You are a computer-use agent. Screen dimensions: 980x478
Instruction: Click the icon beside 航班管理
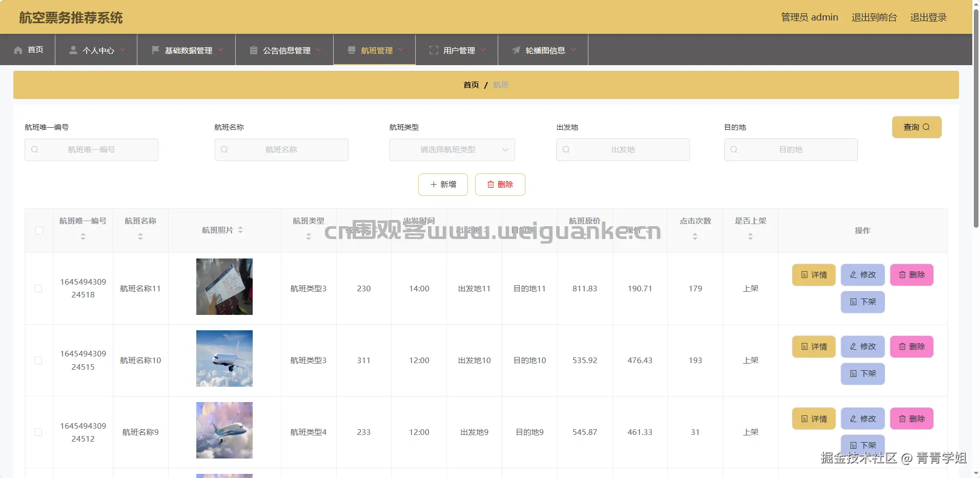click(352, 50)
